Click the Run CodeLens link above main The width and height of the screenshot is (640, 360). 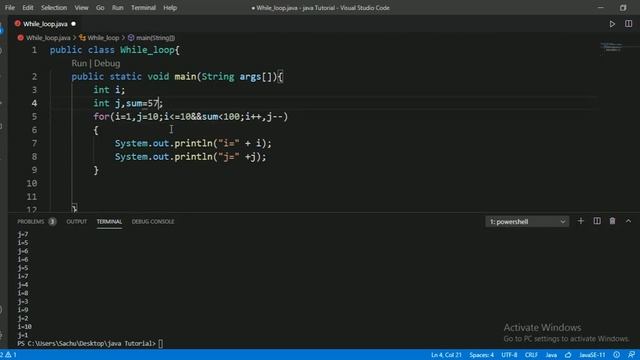coord(79,63)
